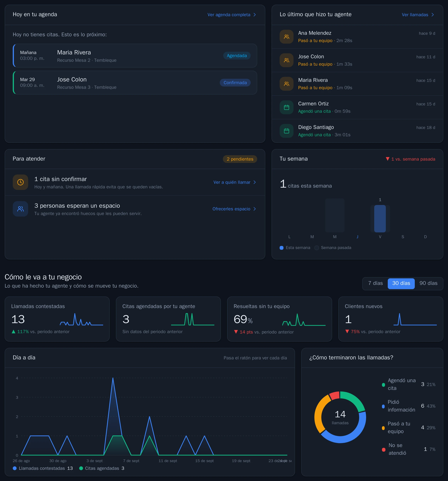Switch to the 7 días range
This screenshot has width=448, height=481.
click(x=375, y=283)
